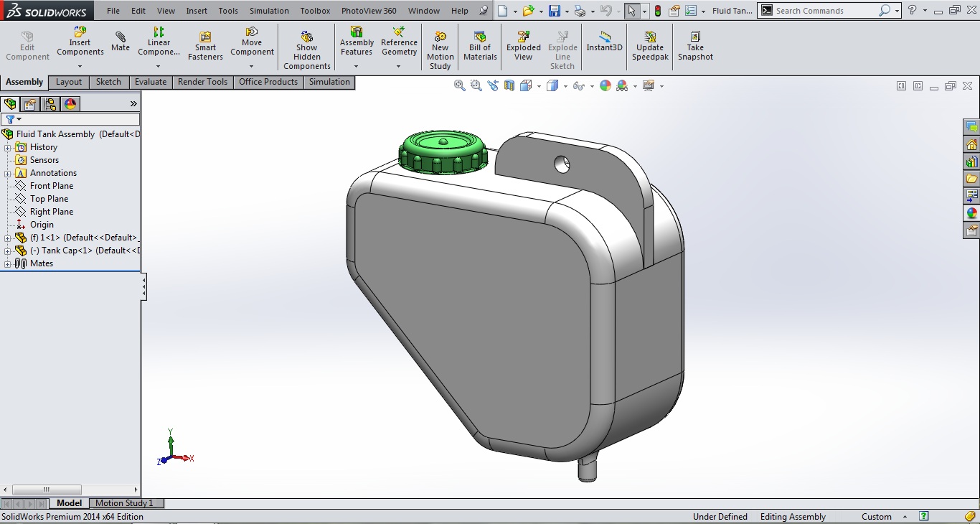Viewport: 980px width, 524px height.
Task: Expand the Annotations folder
Action: [x=8, y=173]
